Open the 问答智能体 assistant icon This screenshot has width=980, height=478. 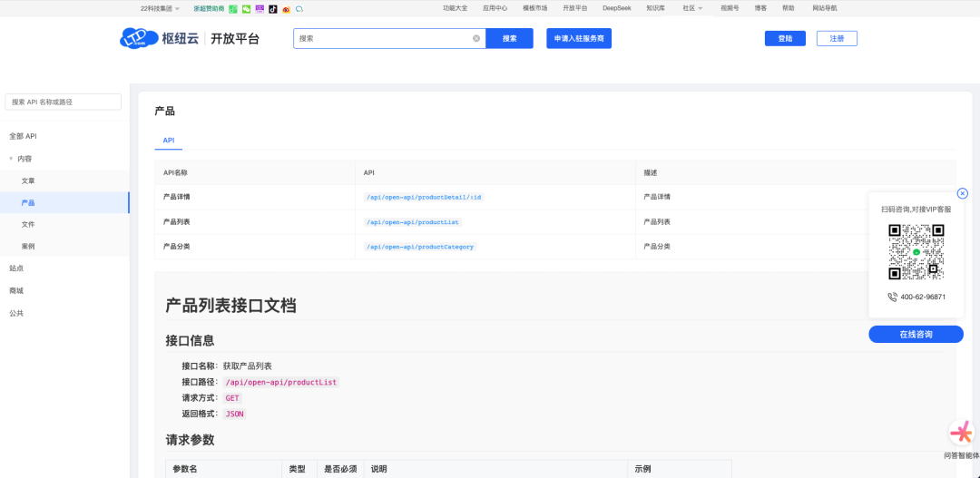tap(961, 433)
